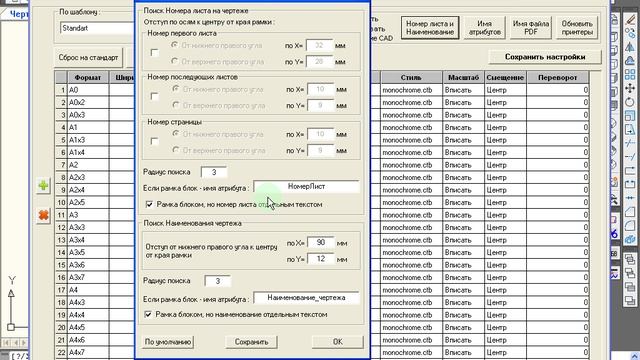The width and height of the screenshot is (640, 360).
Task: Select the A0 format row cell
Action: tap(88, 90)
